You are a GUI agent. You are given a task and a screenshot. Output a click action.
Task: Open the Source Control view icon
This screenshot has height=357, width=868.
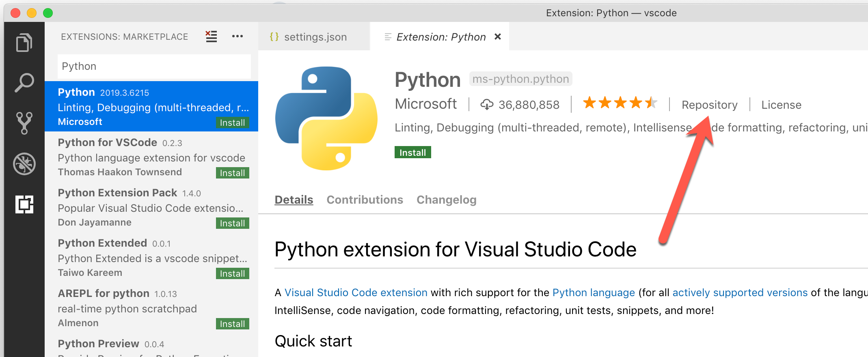[24, 123]
